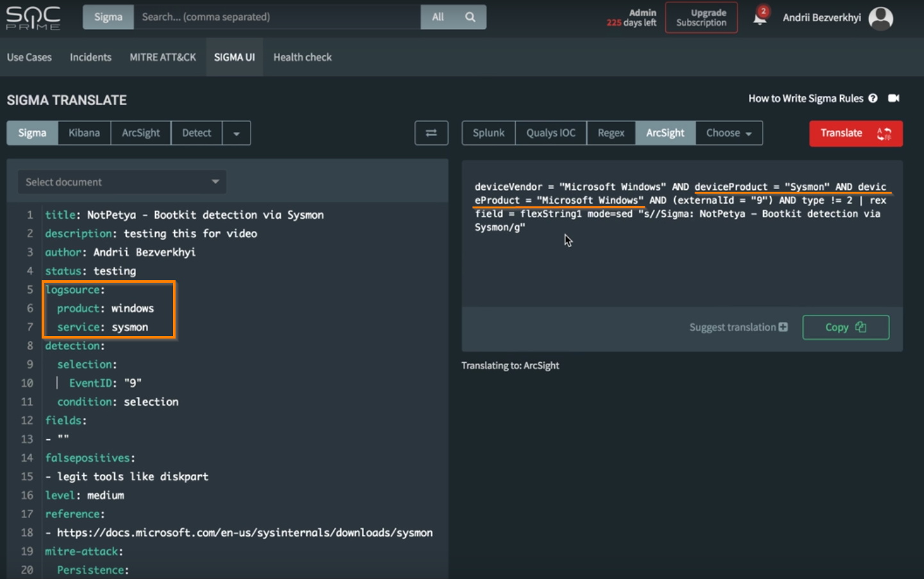Click the Suggest translation plus icon
924x579 pixels.
coord(783,327)
